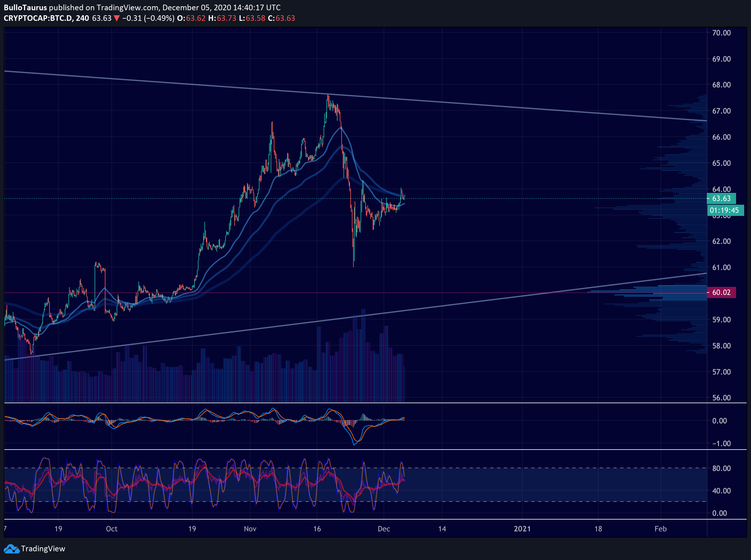Click the close price value C:63.63
Image resolution: width=751 pixels, height=560 pixels.
coord(281,18)
